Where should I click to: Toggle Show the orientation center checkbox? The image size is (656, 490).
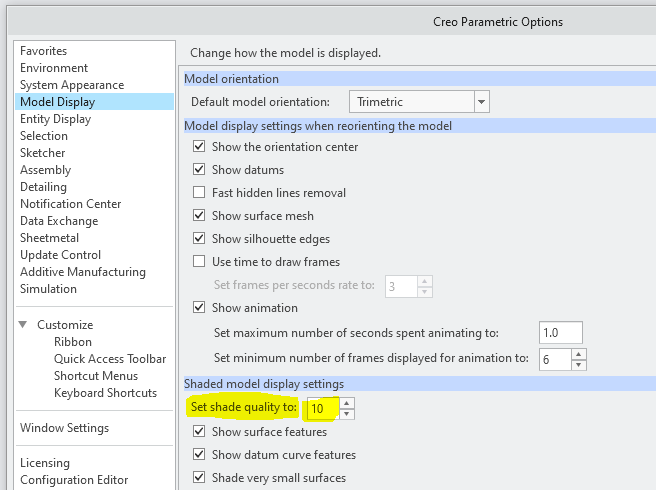pos(199,147)
